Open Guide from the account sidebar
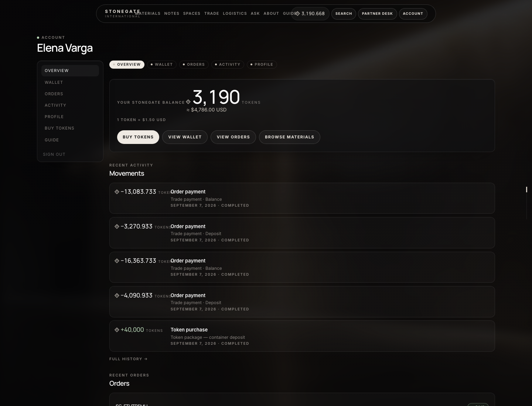Viewport: 532px width, 406px height. pos(70,140)
